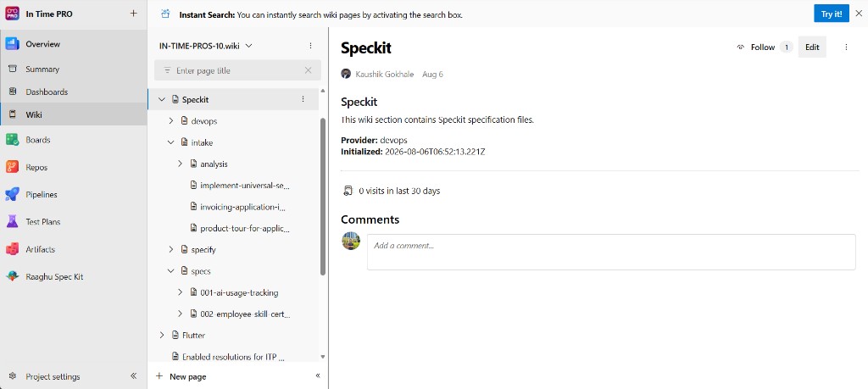Open the Test Plans flask icon
The width and height of the screenshot is (868, 389).
(12, 221)
